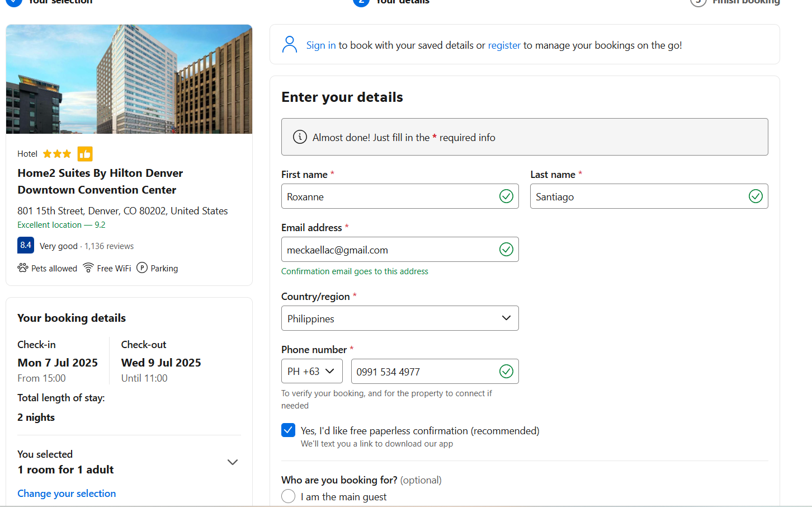Click the Parking P icon

point(142,268)
